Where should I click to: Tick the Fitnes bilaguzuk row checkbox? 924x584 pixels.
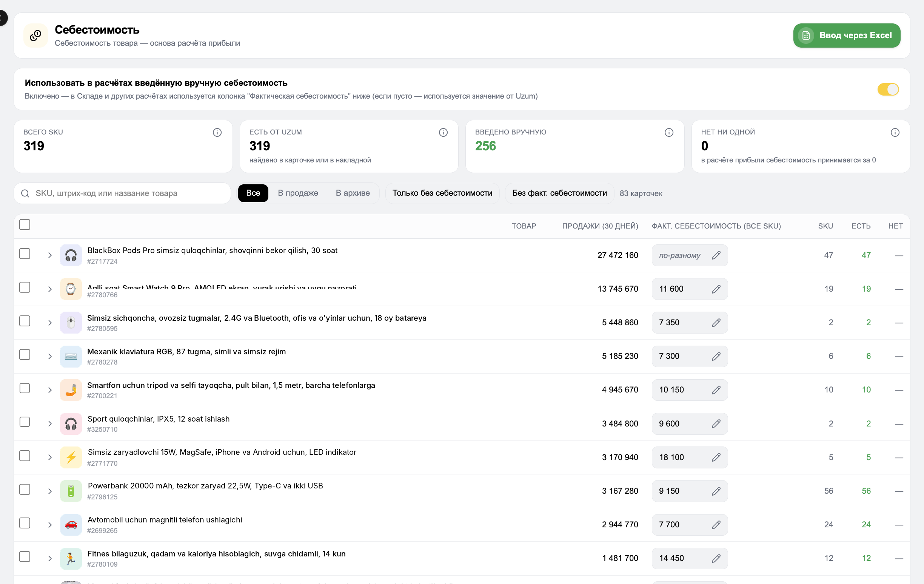click(25, 557)
